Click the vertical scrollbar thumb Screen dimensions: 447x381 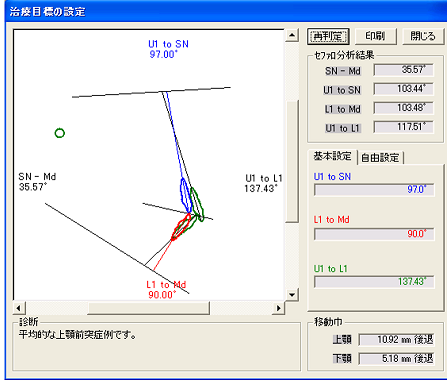(292, 161)
